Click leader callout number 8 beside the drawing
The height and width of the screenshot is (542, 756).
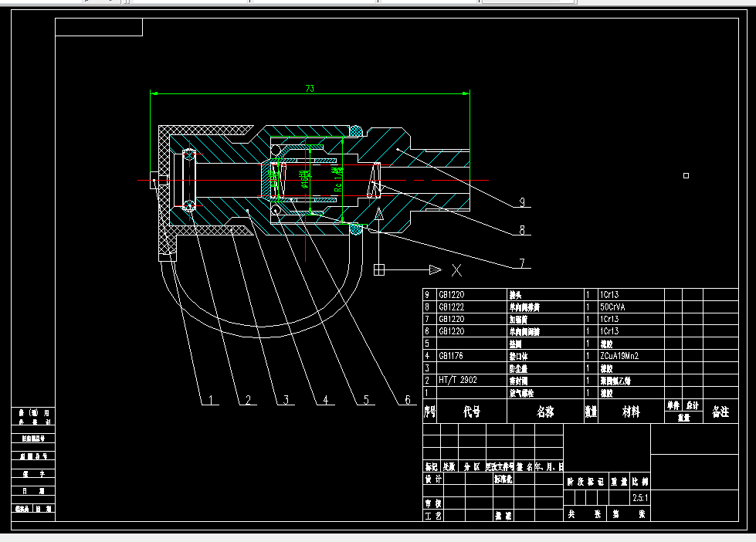(x=522, y=230)
